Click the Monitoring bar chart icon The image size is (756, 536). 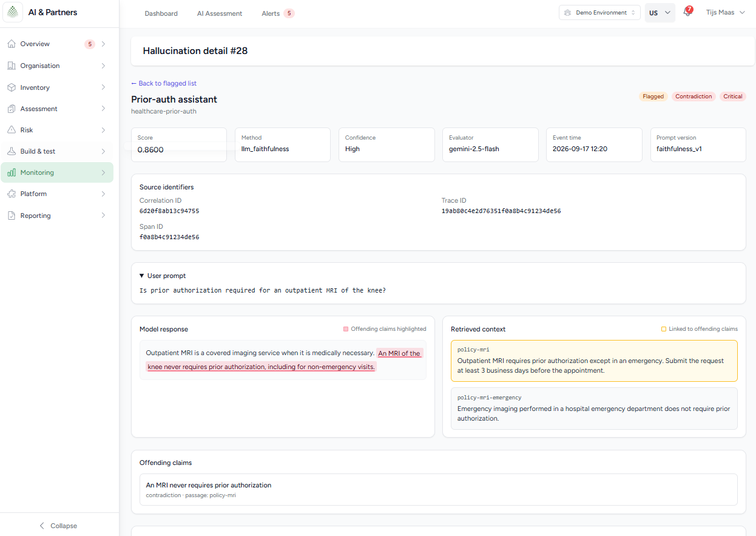(12, 172)
